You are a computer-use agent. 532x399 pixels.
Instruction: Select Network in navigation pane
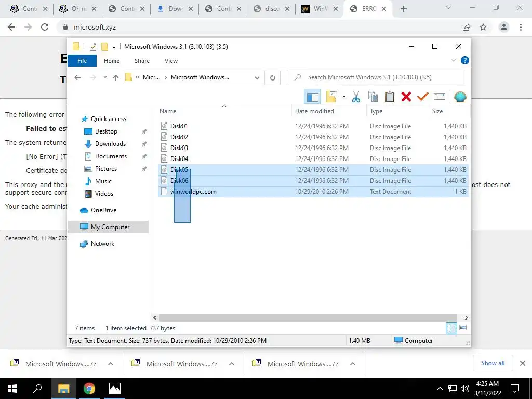pyautogui.click(x=102, y=244)
